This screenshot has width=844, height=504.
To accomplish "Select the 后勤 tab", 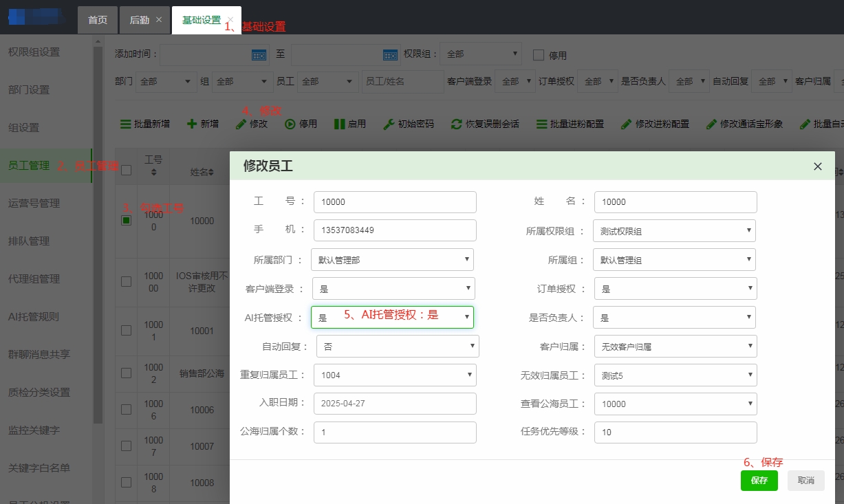I will pos(140,20).
